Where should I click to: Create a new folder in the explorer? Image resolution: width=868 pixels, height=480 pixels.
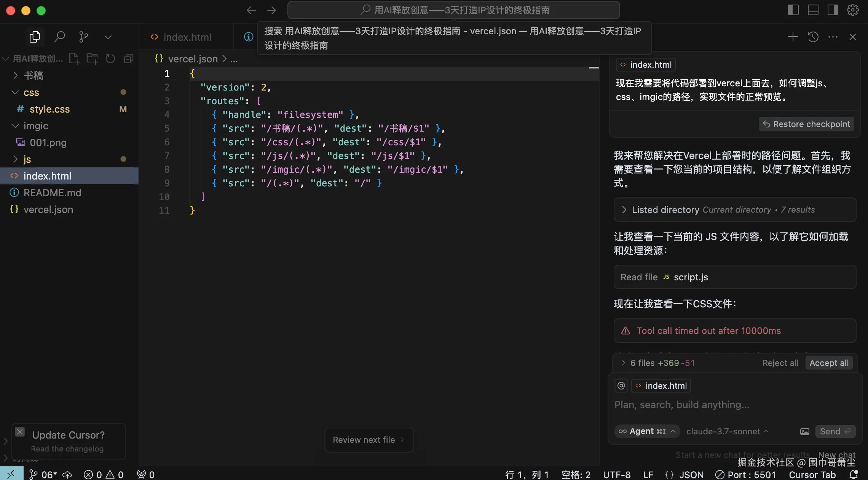pyautogui.click(x=92, y=59)
